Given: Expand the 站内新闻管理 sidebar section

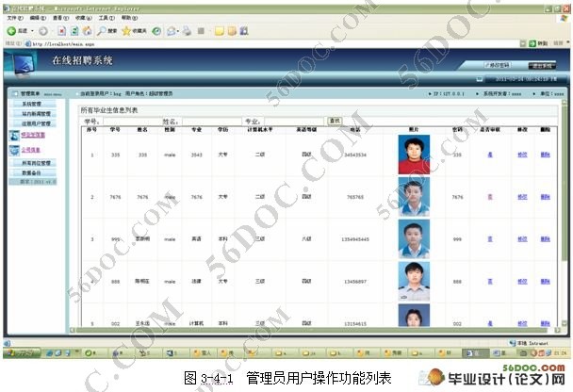Looking at the screenshot, I should 34,113.
